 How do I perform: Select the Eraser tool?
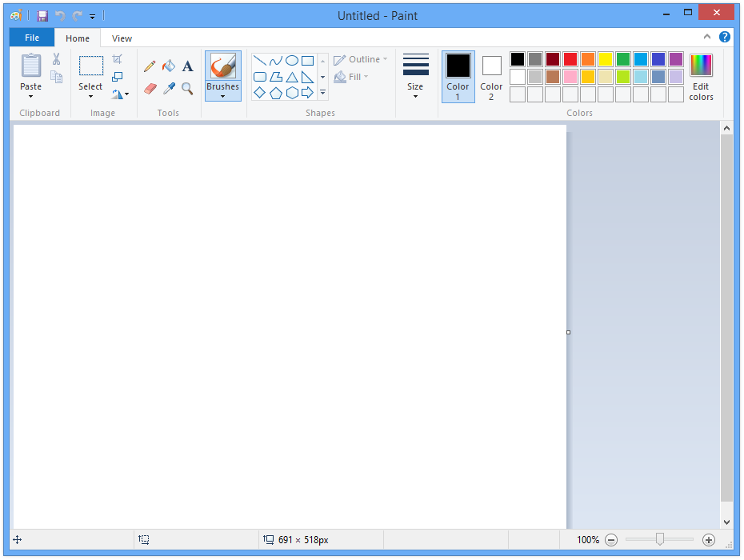click(x=150, y=89)
